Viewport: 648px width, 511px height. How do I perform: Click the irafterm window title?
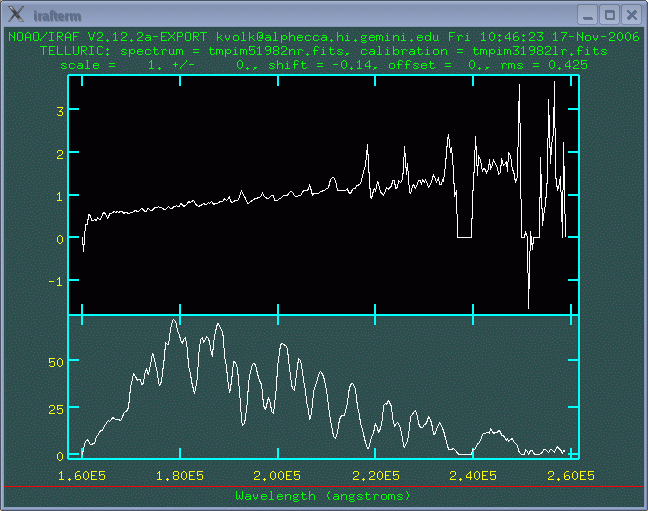click(x=57, y=16)
